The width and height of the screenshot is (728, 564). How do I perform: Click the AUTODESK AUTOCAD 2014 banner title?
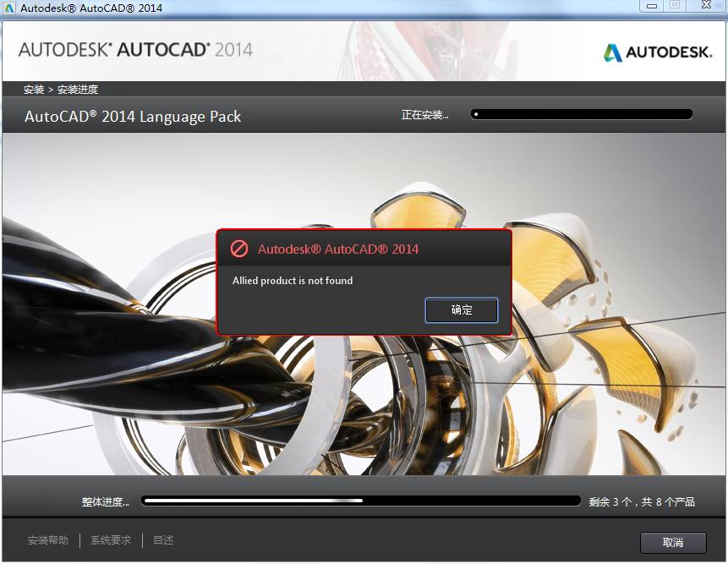tap(135, 50)
